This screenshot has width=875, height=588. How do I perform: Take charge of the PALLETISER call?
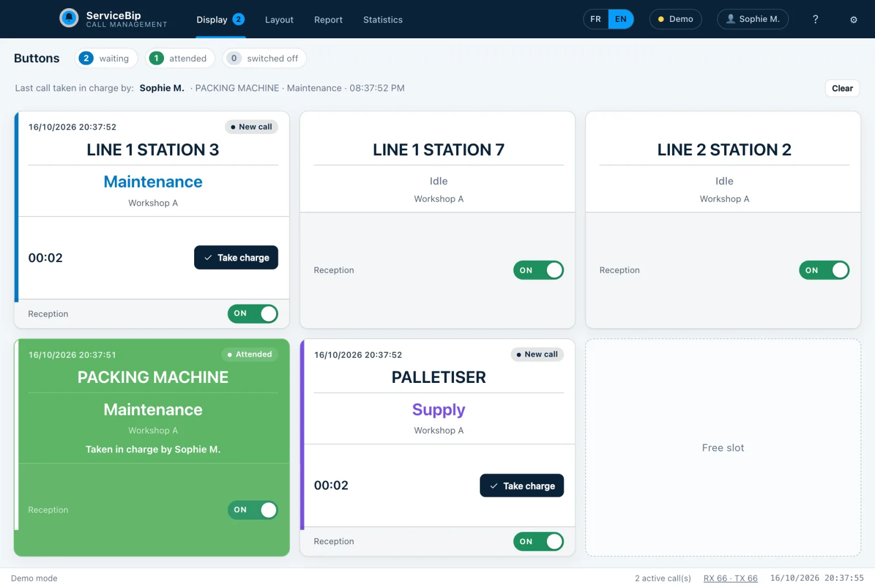coord(522,486)
